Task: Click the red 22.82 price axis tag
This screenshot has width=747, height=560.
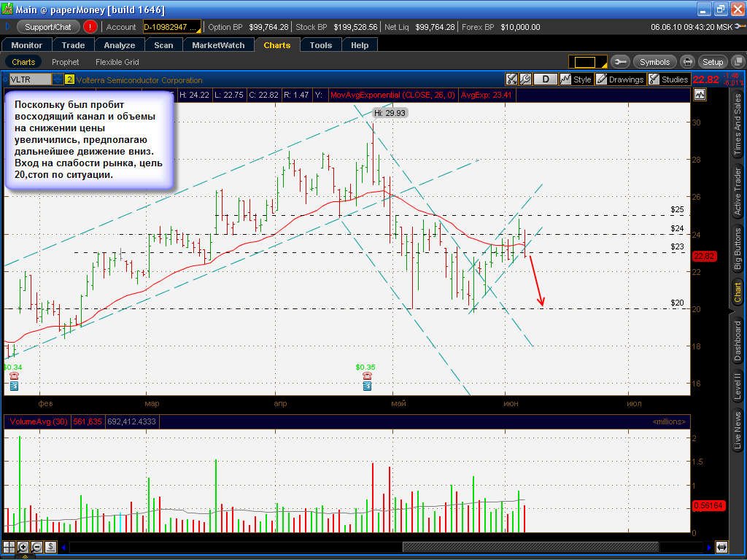Action: (x=704, y=256)
